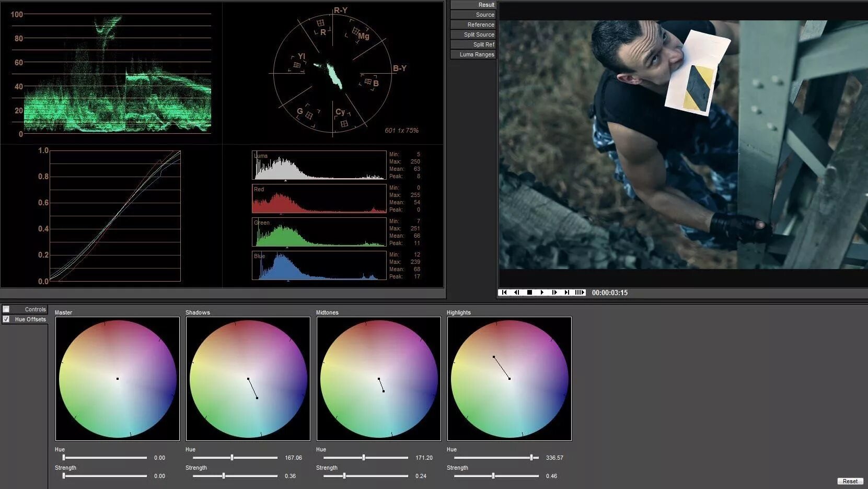Switch to the Source view tab
Image resolution: width=868 pixels, height=489 pixels.
(x=473, y=14)
